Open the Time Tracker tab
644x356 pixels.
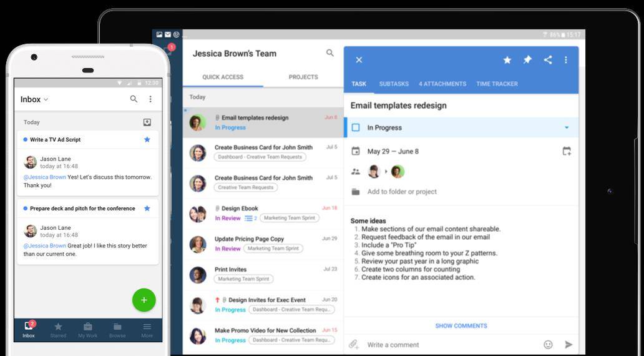pos(497,84)
